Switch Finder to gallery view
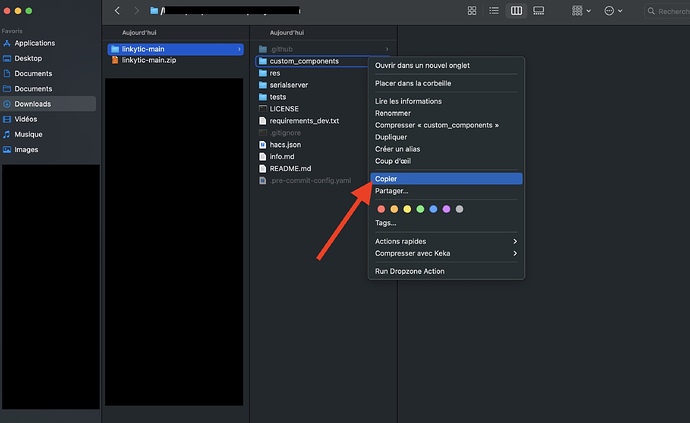Image resolution: width=690 pixels, height=423 pixels. (539, 11)
